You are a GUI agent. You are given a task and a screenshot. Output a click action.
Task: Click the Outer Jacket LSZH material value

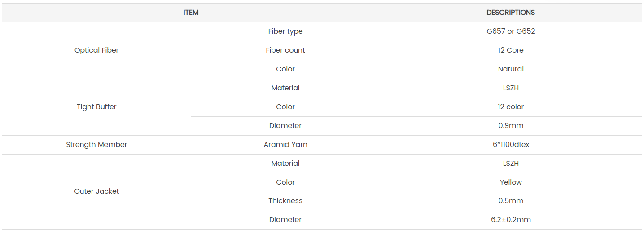[x=511, y=164]
